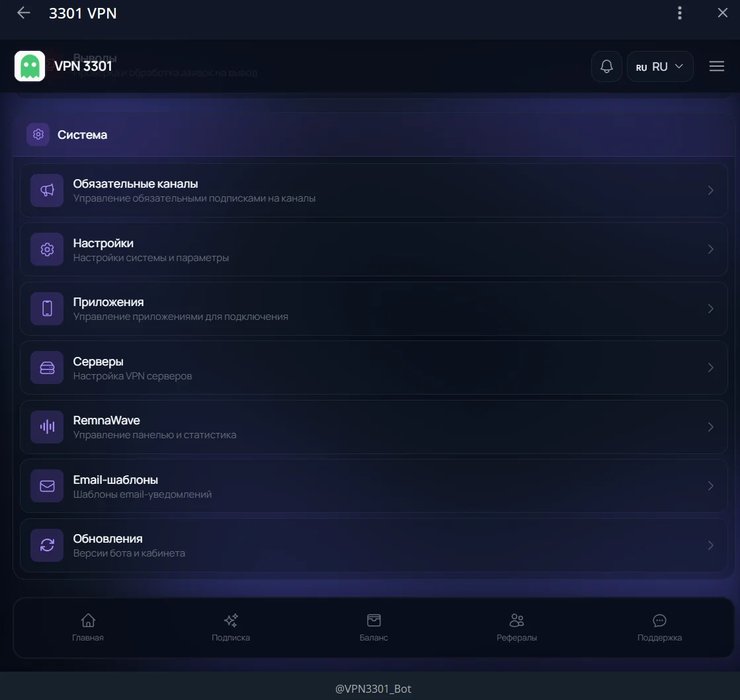Expand the Серверы row chevron
This screenshot has width=740, height=700.
(711, 368)
